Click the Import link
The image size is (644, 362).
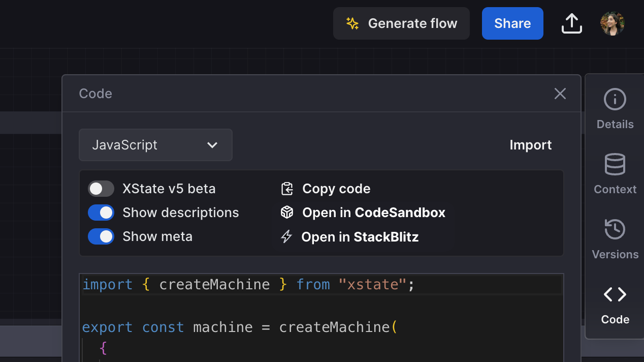pos(531,145)
